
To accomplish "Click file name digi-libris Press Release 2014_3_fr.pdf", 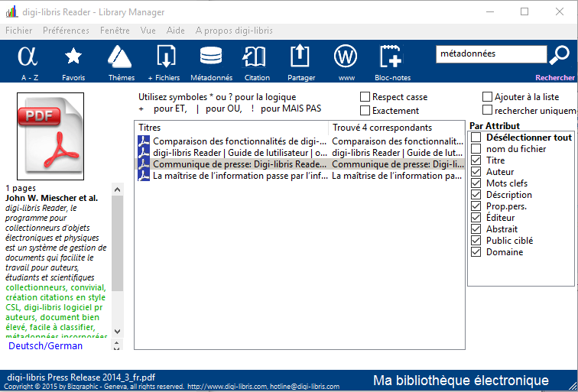I will (81, 377).
